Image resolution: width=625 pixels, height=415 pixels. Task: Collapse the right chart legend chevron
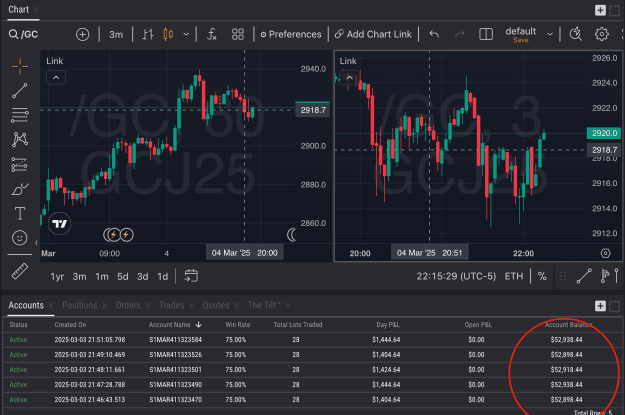coord(350,78)
